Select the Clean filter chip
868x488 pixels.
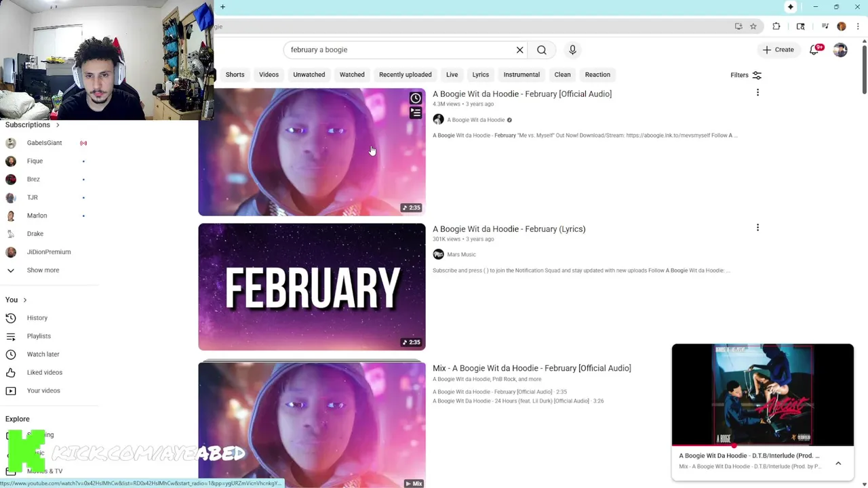coord(562,75)
